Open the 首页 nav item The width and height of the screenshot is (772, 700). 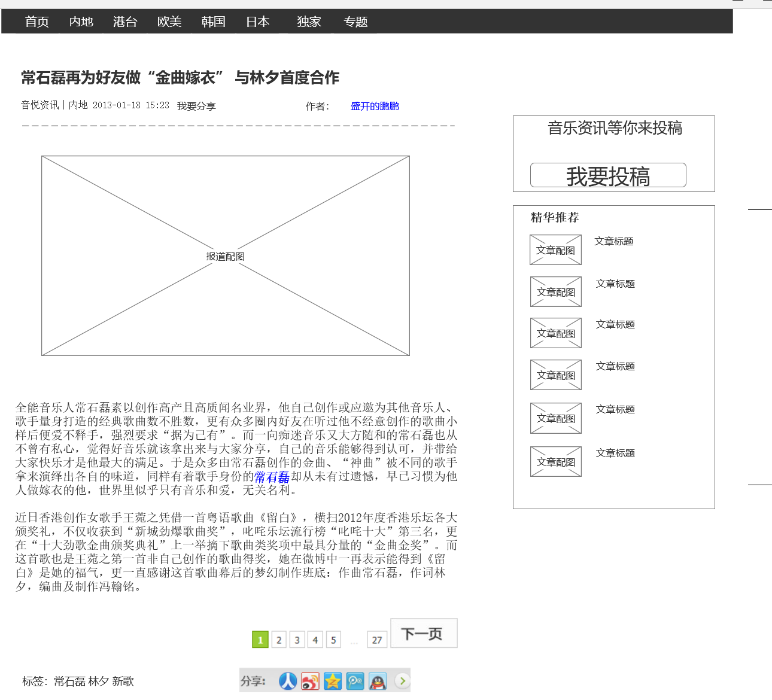click(x=37, y=22)
